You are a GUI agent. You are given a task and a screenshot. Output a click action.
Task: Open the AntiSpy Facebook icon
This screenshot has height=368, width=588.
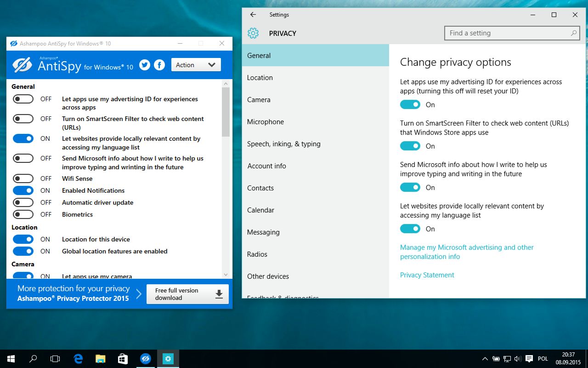159,65
